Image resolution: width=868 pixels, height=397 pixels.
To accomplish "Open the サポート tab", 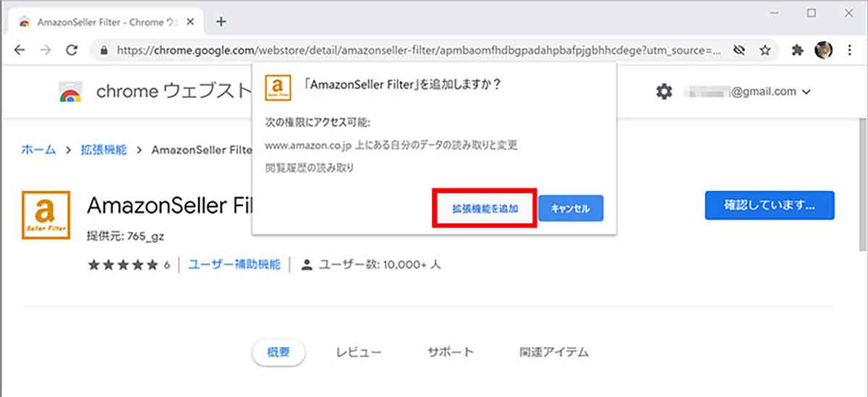I will (x=451, y=352).
